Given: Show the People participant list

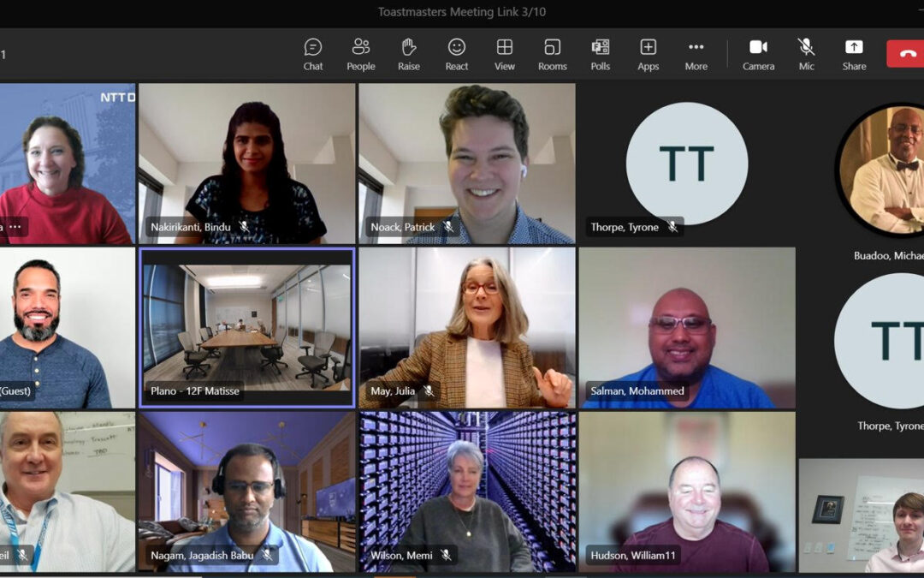Looking at the screenshot, I should 360,54.
